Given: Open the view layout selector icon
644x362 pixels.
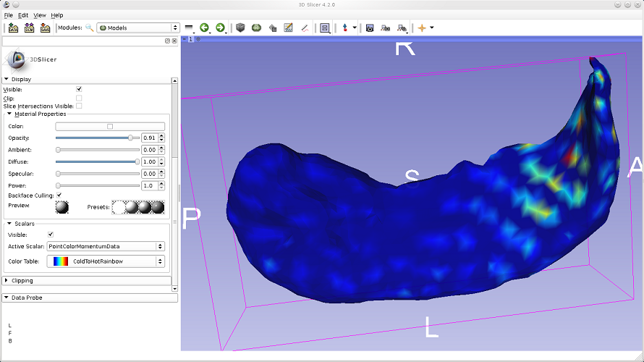Looking at the screenshot, I should tap(325, 28).
